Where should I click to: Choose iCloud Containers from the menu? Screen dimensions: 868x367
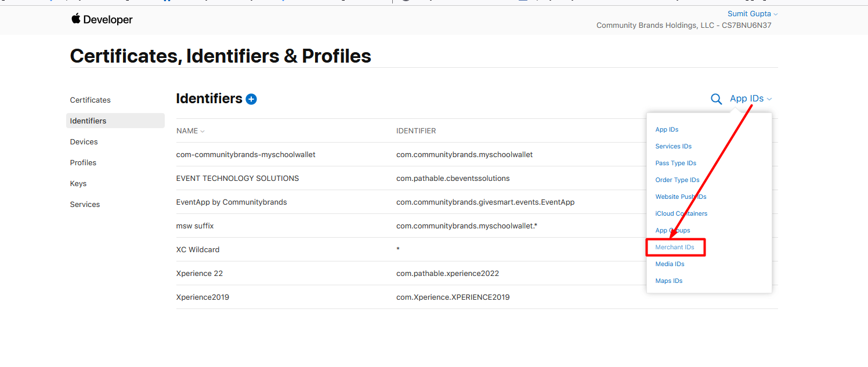pos(681,214)
